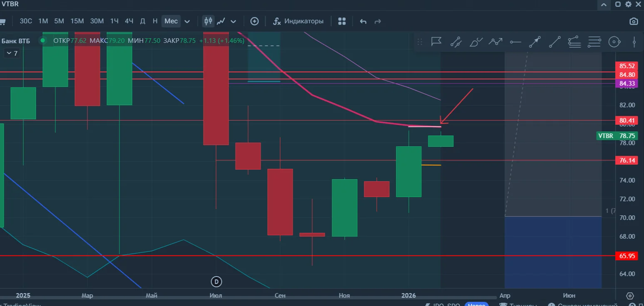The height and width of the screenshot is (306, 644).
Task: Click the add symbol plus icon
Action: pos(254,21)
